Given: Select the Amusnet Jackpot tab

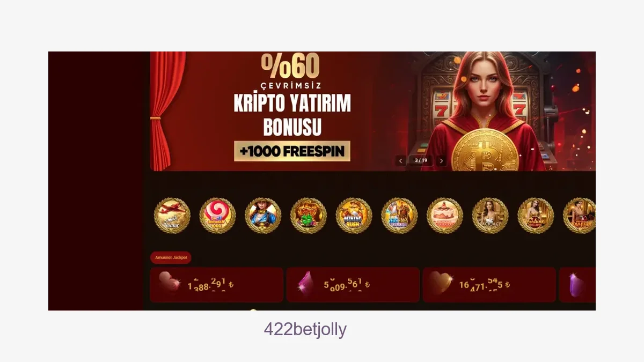Looking at the screenshot, I should (x=171, y=258).
